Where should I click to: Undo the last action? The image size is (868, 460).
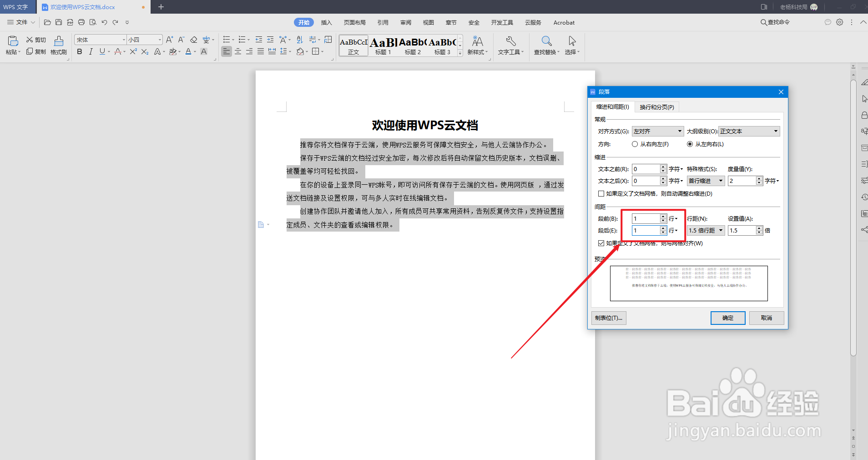[104, 22]
